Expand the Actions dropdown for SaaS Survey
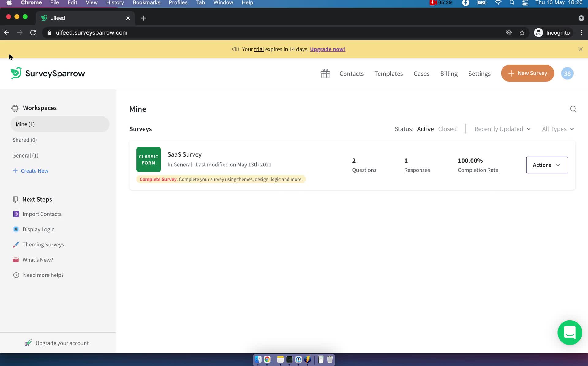This screenshot has width=588, height=366. (547, 164)
